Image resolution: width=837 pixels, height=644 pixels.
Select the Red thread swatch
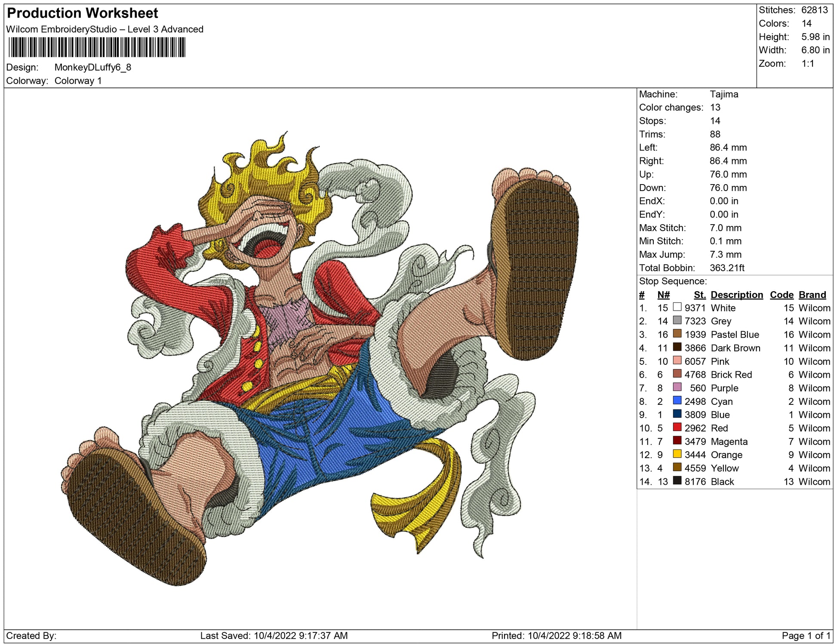click(x=677, y=427)
